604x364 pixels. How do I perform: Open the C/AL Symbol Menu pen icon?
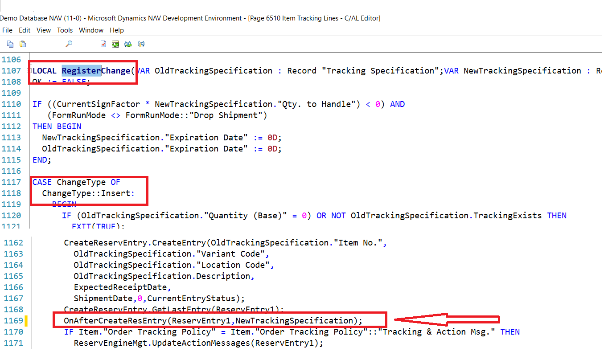coord(141,44)
